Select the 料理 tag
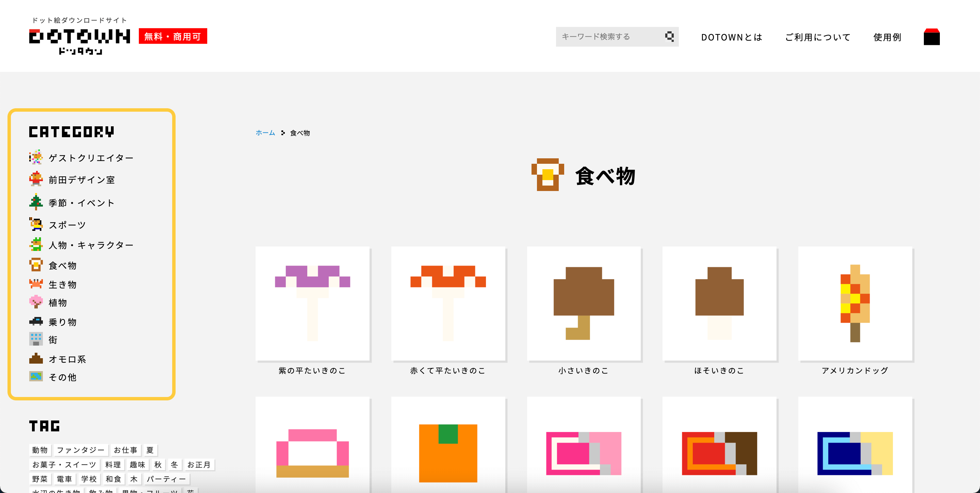This screenshot has width=980, height=493. click(x=113, y=465)
